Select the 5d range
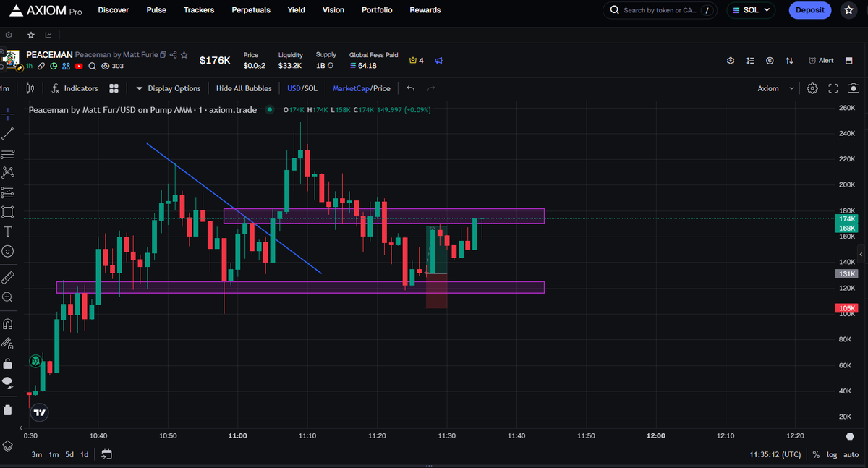868x468 pixels. (69, 454)
